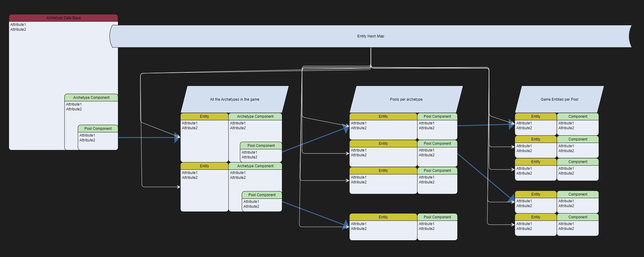Click Attribute1 in Archetype Data Base's Pool Component
Screen dimensions: 644x257
coord(87,135)
